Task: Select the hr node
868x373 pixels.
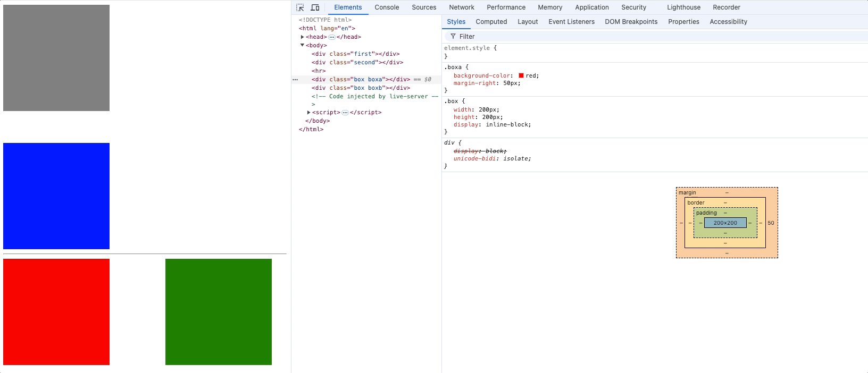Action: click(319, 71)
